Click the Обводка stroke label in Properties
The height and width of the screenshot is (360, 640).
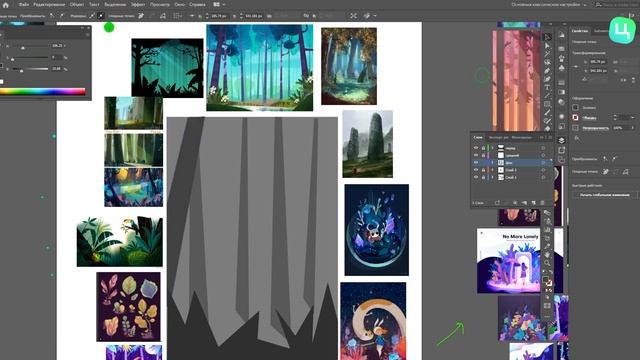[x=589, y=118]
